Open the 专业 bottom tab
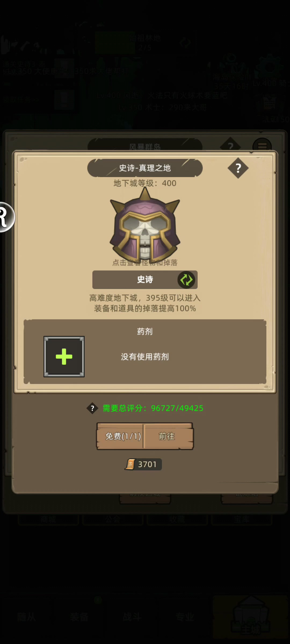 click(185, 617)
